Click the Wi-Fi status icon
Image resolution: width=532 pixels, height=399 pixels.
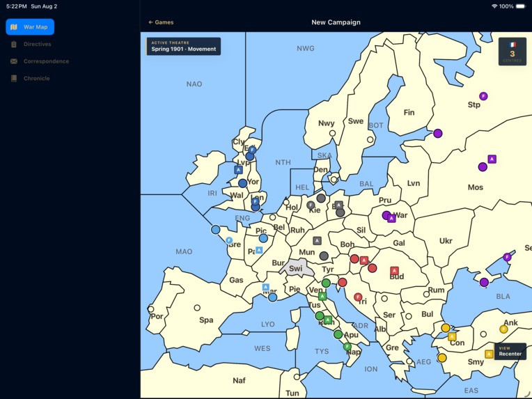pyautogui.click(x=494, y=6)
